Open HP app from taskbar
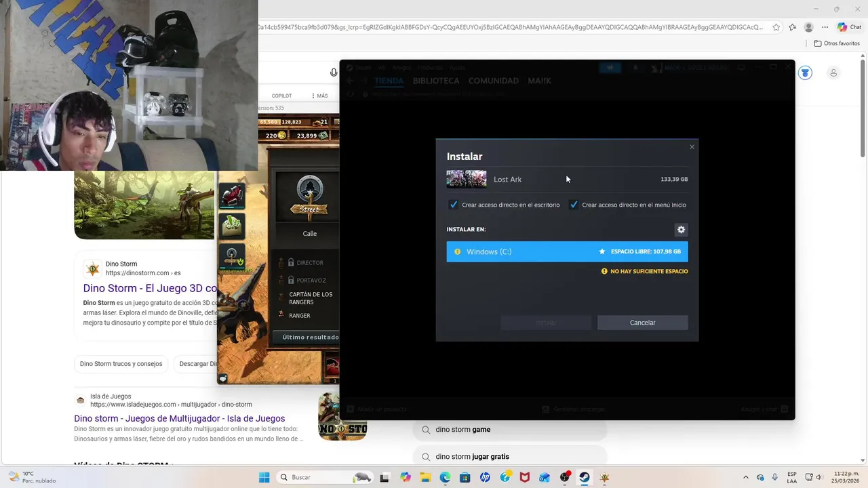This screenshot has width=868, height=488. coord(485,477)
